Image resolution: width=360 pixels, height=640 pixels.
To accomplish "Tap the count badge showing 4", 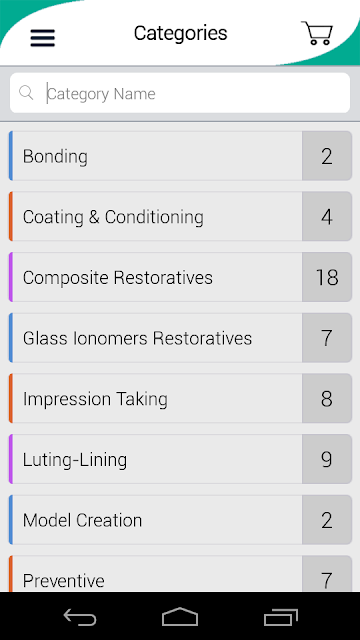I will coord(327,216).
